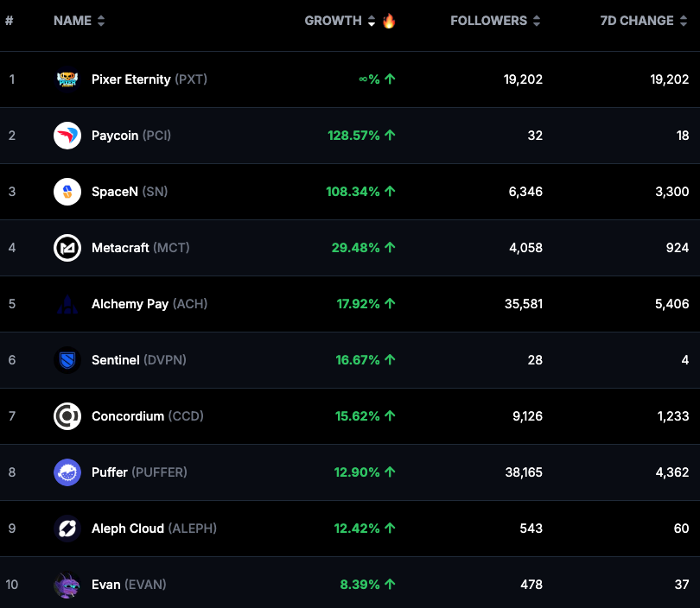This screenshot has width=700, height=608.
Task: Open Alchemy Pay (ACH) project link
Action: coord(150,304)
